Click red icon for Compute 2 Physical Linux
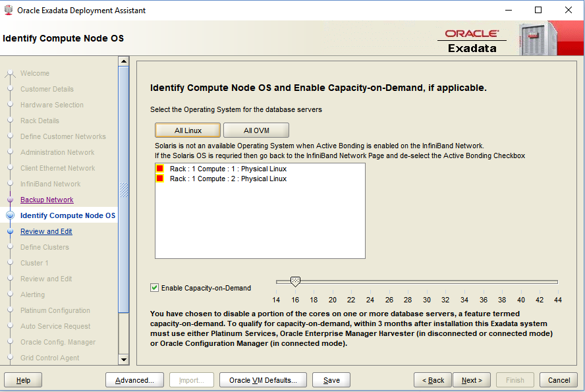Screen dimensions: 585x392 click(x=160, y=179)
